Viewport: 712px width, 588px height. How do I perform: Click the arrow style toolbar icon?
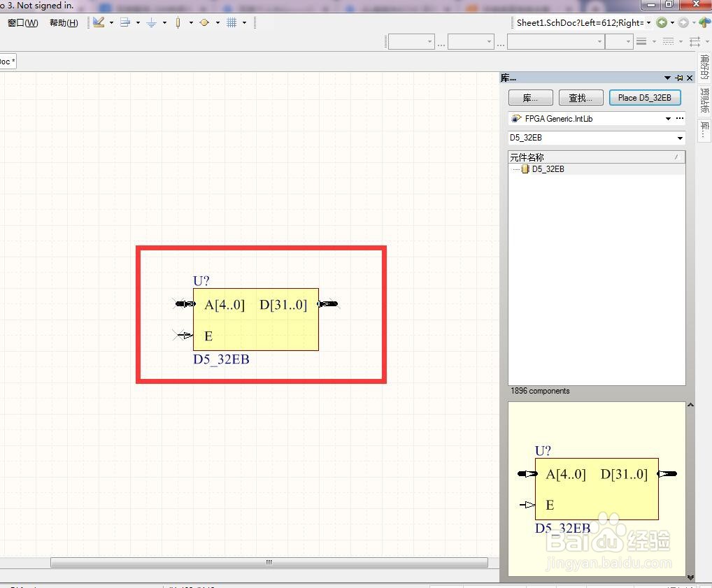pyautogui.click(x=695, y=42)
